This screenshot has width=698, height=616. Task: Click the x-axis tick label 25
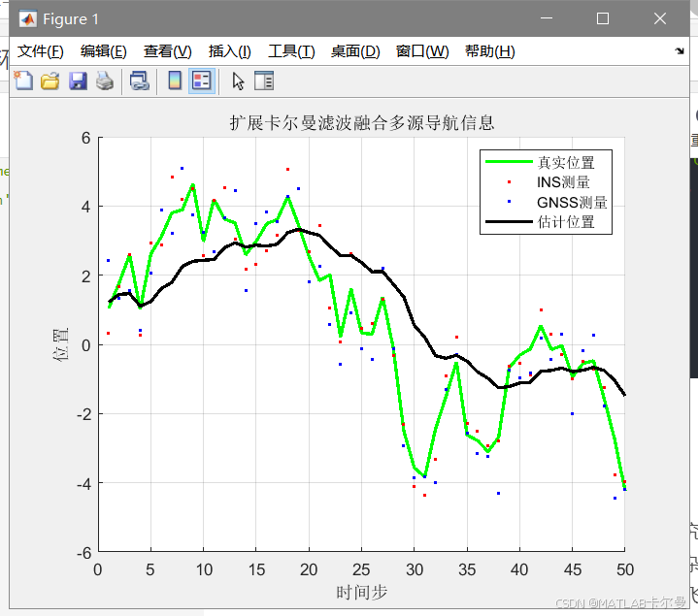(361, 569)
